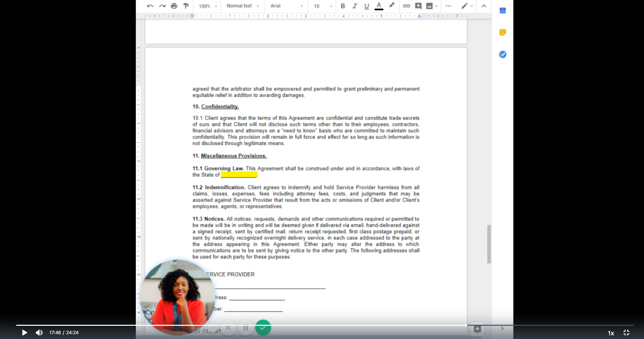Click the video progress bar handle
The width and height of the screenshot is (644, 339).
pos(466,325)
